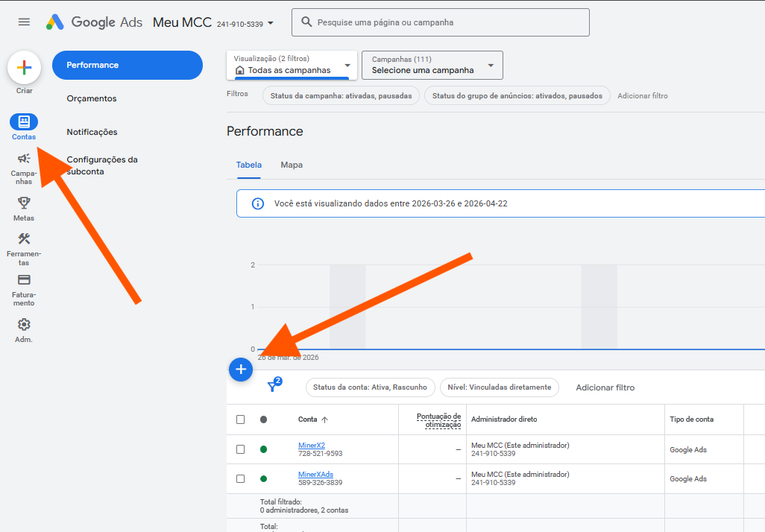This screenshot has width=765, height=532.
Task: Open the MinerXAds account link
Action: click(315, 475)
